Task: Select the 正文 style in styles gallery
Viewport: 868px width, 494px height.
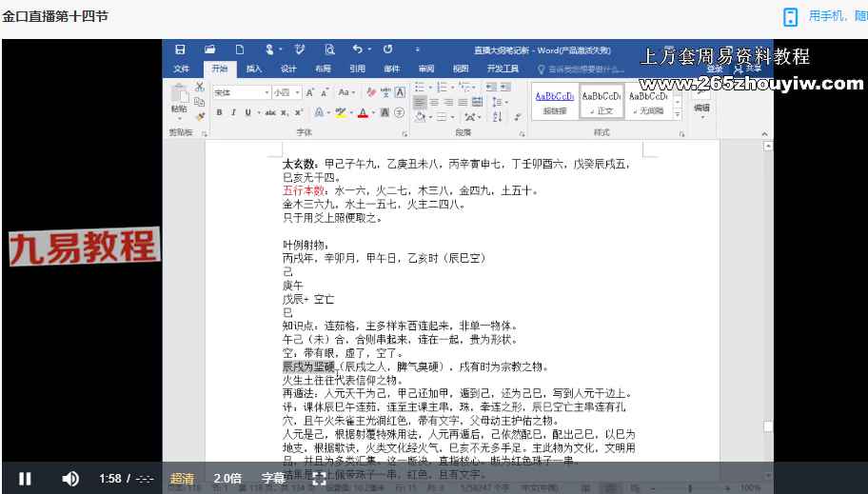Action: click(x=601, y=101)
